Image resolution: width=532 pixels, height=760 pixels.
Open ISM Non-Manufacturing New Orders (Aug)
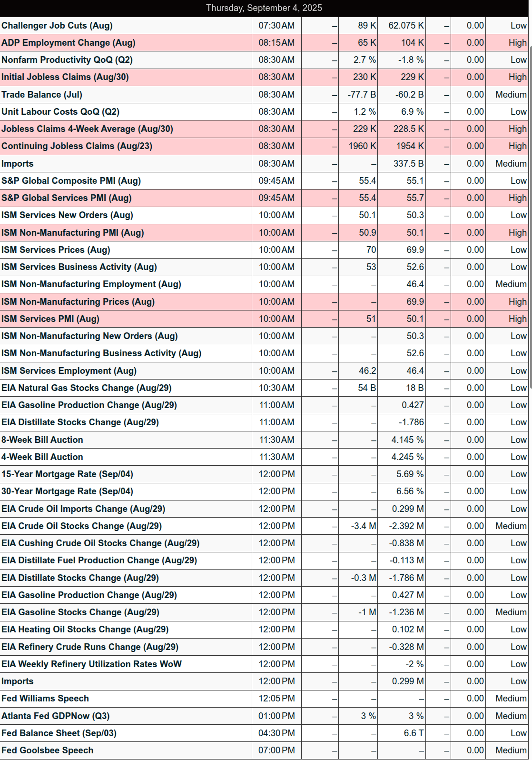coord(89,336)
